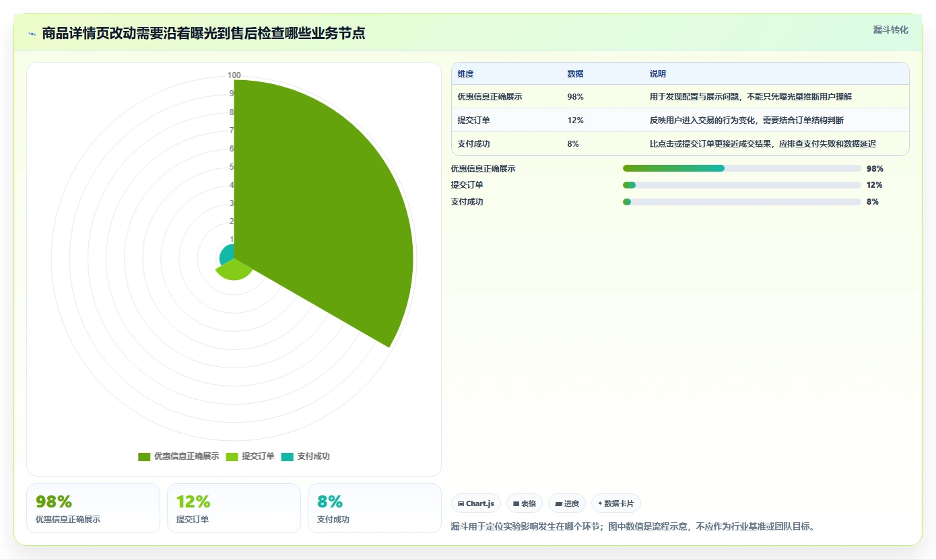Click the 数据 column header
This screenshot has width=936, height=560.
[576, 74]
